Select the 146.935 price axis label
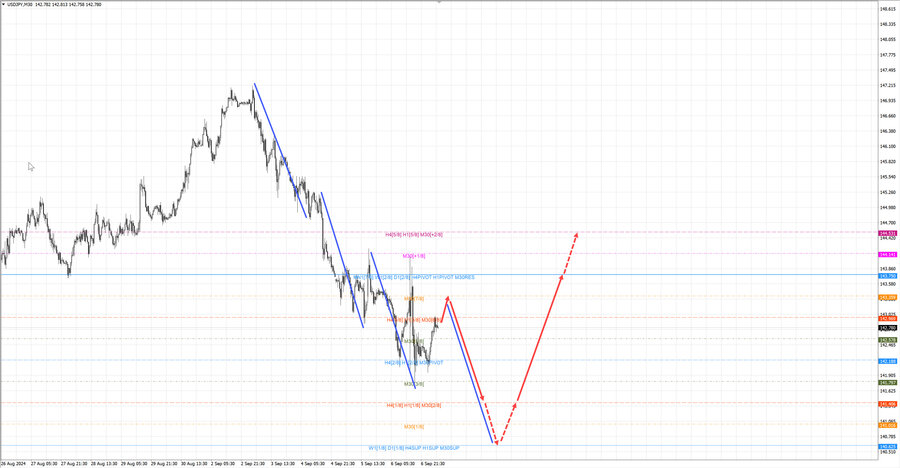 (888, 100)
